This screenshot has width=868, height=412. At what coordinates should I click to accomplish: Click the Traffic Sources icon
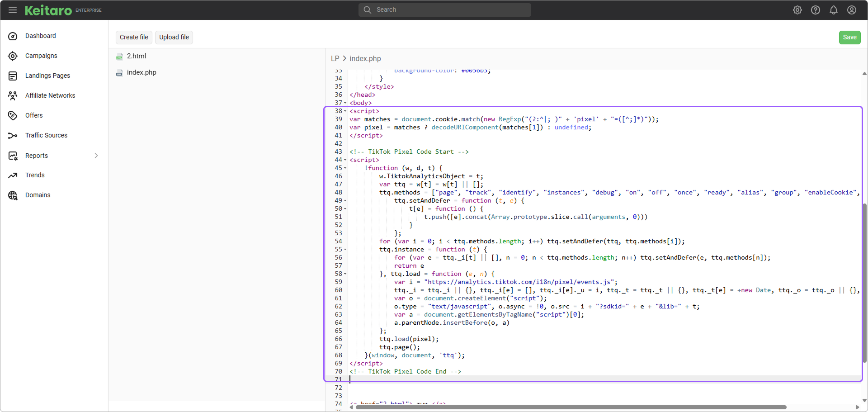coord(13,136)
